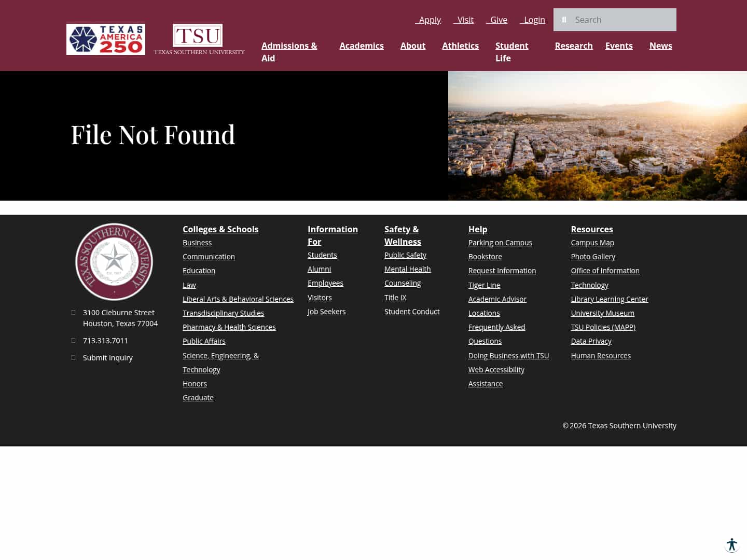
Task: Click the Texas Southern University seal
Action: pos(114,262)
